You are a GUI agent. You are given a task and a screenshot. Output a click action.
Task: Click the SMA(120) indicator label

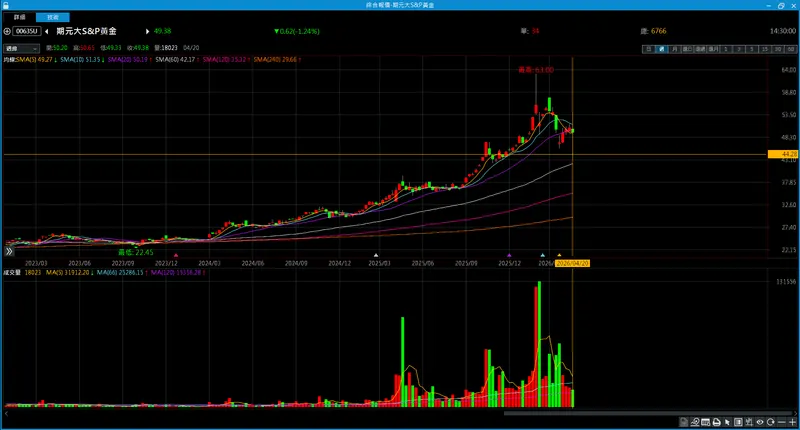point(225,60)
